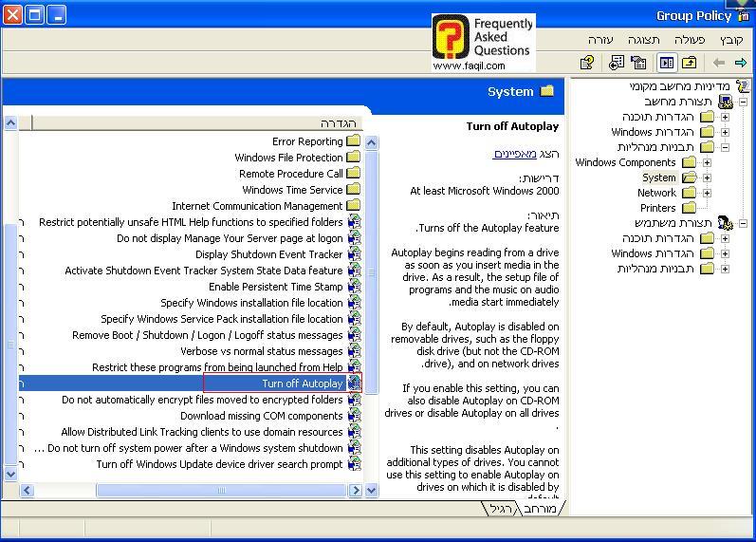Select Enable Persistent Time Stamp setting
The image size is (756, 542).
(x=276, y=287)
